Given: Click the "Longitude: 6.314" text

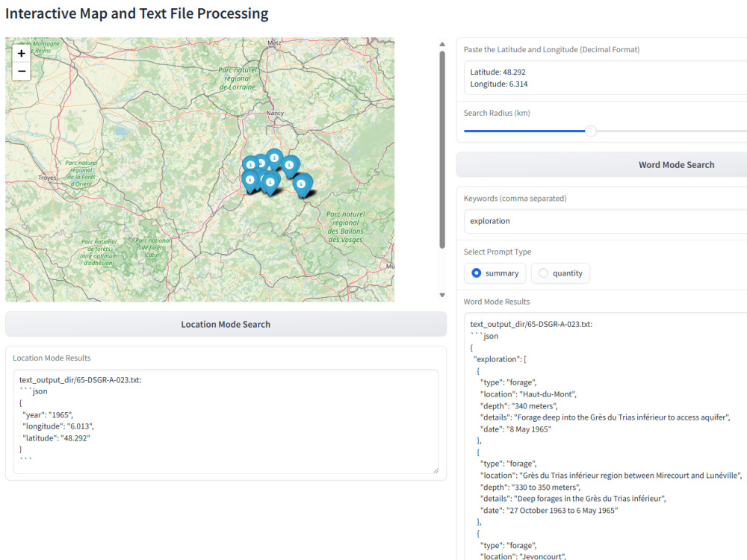Looking at the screenshot, I should 499,84.
